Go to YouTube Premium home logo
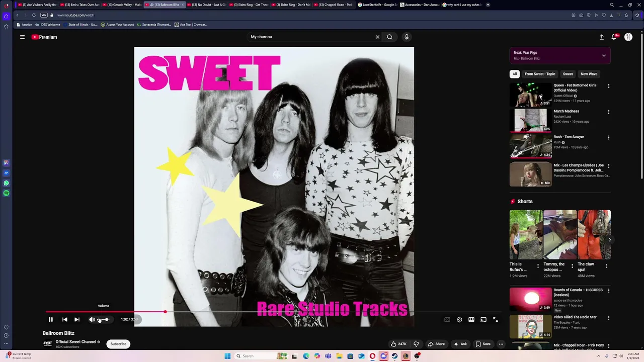The width and height of the screenshot is (644, 362). tap(44, 37)
